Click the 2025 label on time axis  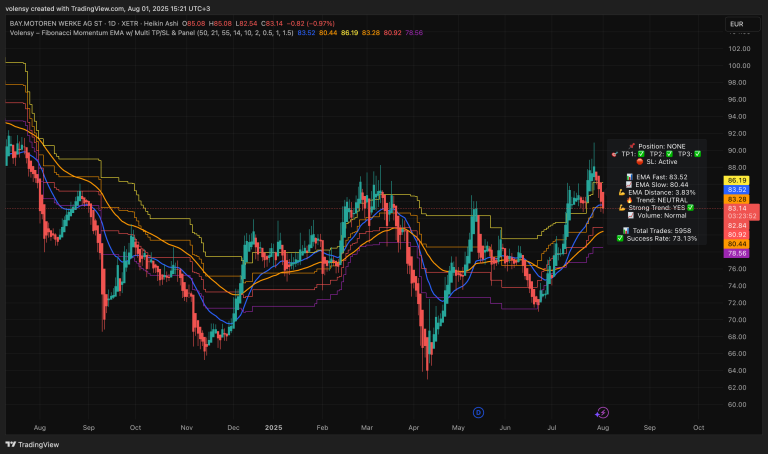273,428
